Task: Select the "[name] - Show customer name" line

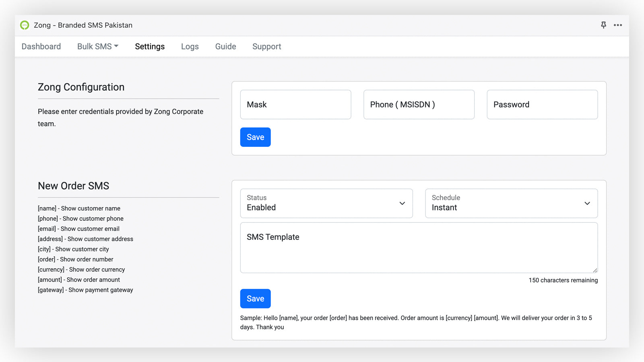Action: tap(79, 208)
